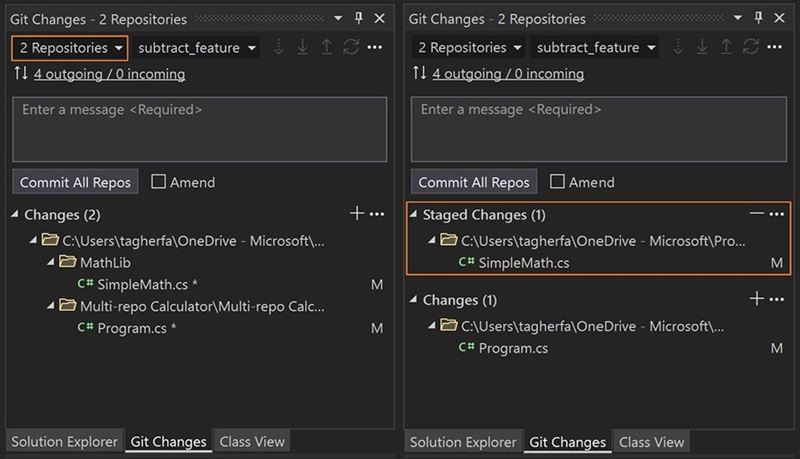The width and height of the screenshot is (800, 459).
Task: Switch to Git Changes tab in left panel
Action: (168, 442)
